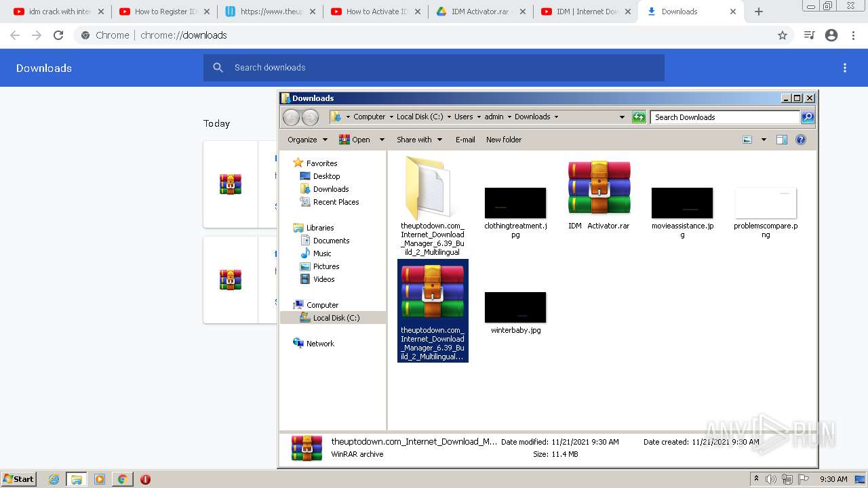Open Explorer help button
Image resolution: width=868 pixels, height=488 pixels.
pyautogui.click(x=800, y=140)
